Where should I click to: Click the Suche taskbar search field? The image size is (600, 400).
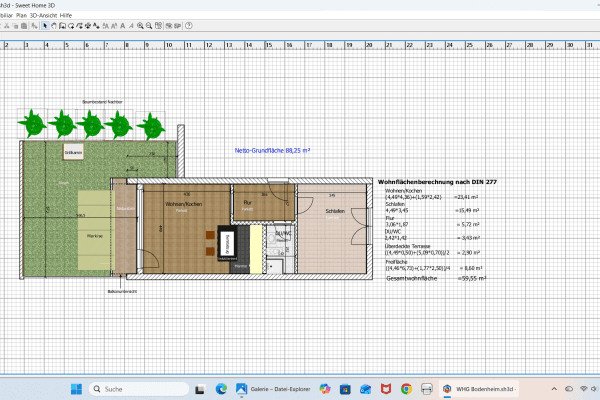(139, 389)
